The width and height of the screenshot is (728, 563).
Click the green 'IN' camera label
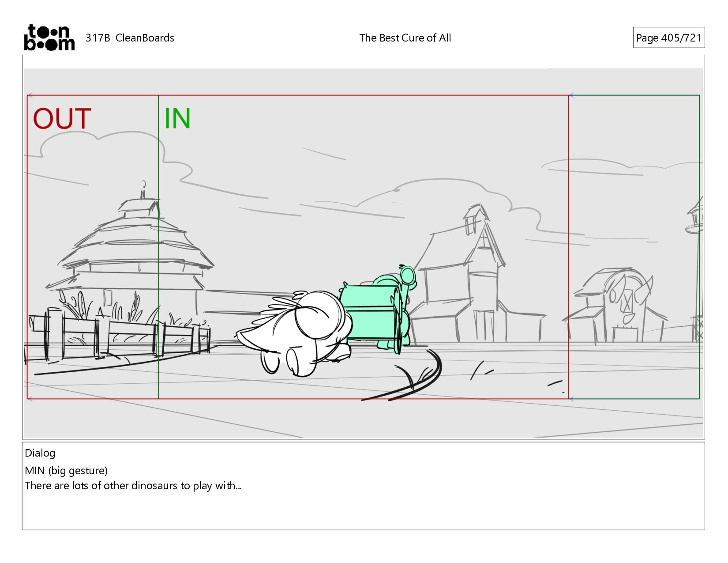tap(177, 118)
